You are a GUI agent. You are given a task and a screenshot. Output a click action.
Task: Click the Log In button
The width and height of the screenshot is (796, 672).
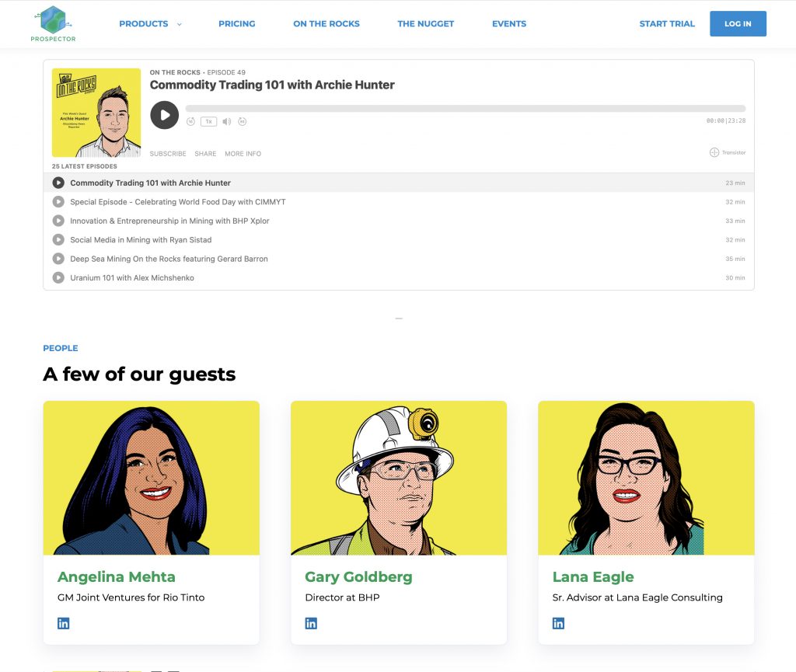(737, 24)
